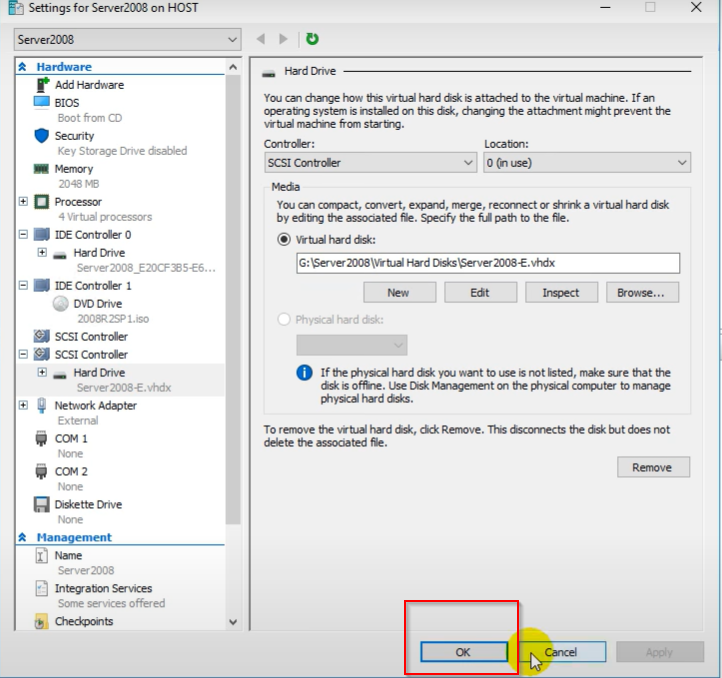This screenshot has width=722, height=678.
Task: Click the settings tree vertical scrollbar thumb
Action: click(x=233, y=299)
